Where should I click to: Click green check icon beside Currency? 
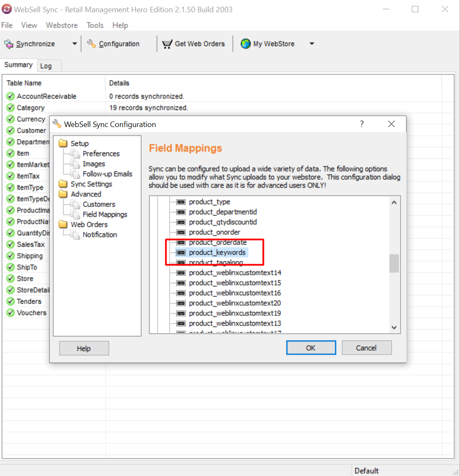click(11, 119)
